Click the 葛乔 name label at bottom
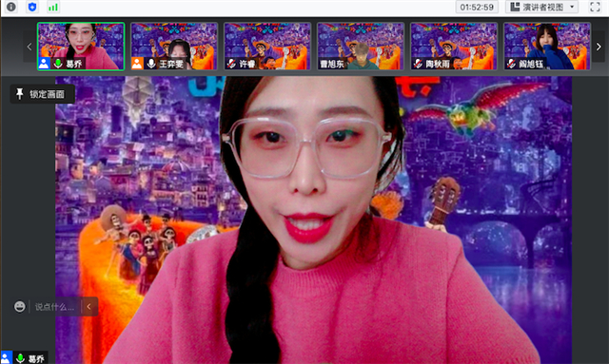The height and width of the screenshot is (364, 609). pos(36,359)
